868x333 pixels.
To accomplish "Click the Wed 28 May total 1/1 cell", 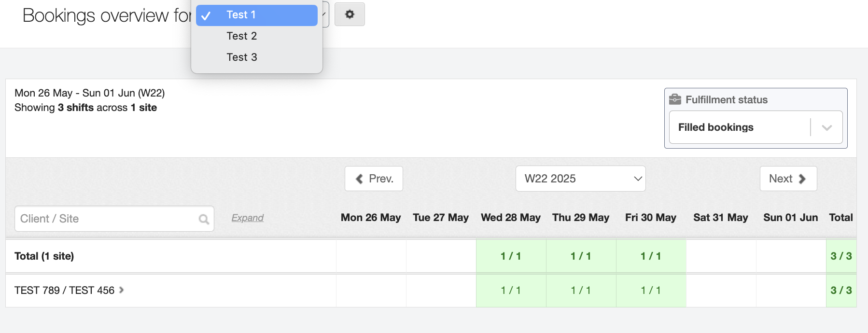I will coord(511,256).
